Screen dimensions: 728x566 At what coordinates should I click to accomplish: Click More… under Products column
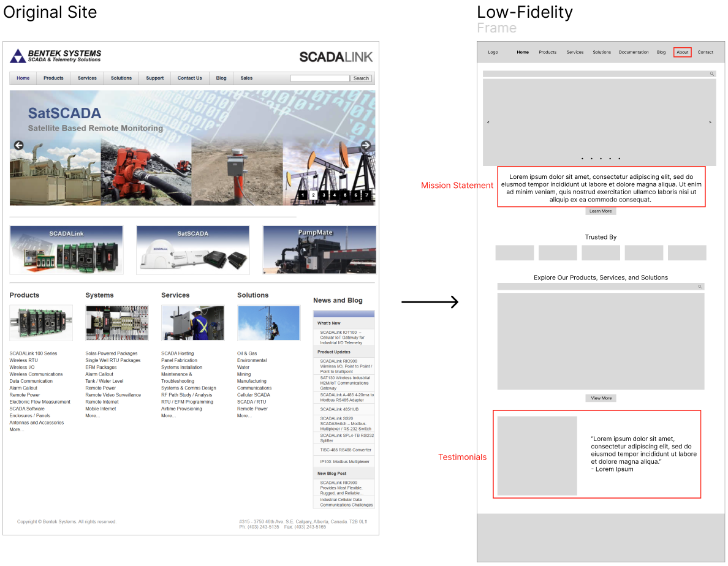click(17, 429)
